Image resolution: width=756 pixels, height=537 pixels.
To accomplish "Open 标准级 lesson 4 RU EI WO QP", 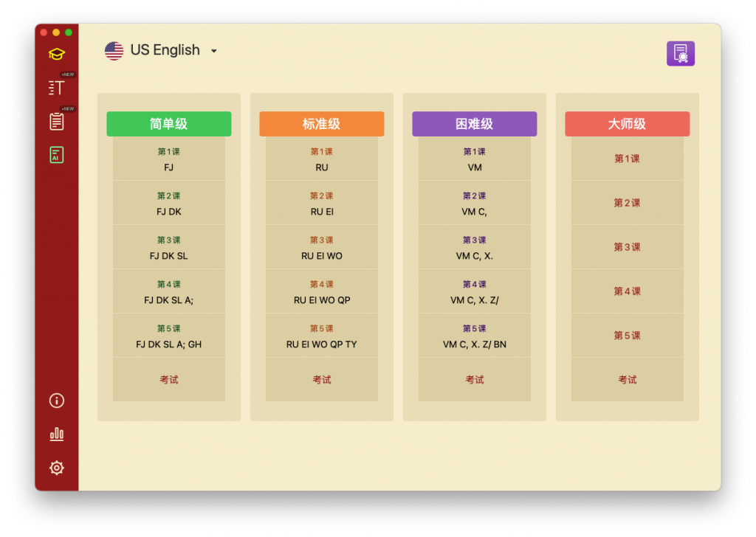I will coord(322,291).
